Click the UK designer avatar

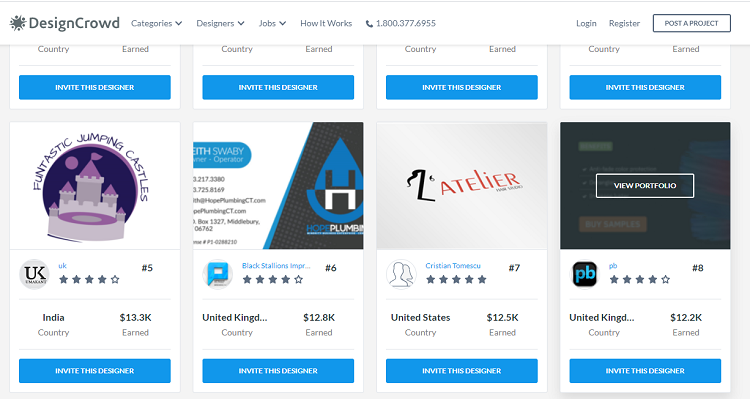click(x=34, y=274)
